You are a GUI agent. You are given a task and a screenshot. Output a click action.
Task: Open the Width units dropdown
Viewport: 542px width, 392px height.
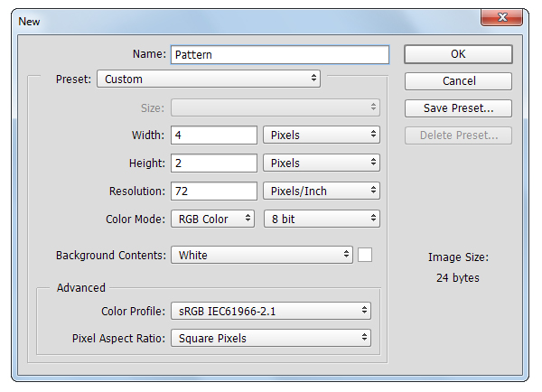click(x=322, y=135)
